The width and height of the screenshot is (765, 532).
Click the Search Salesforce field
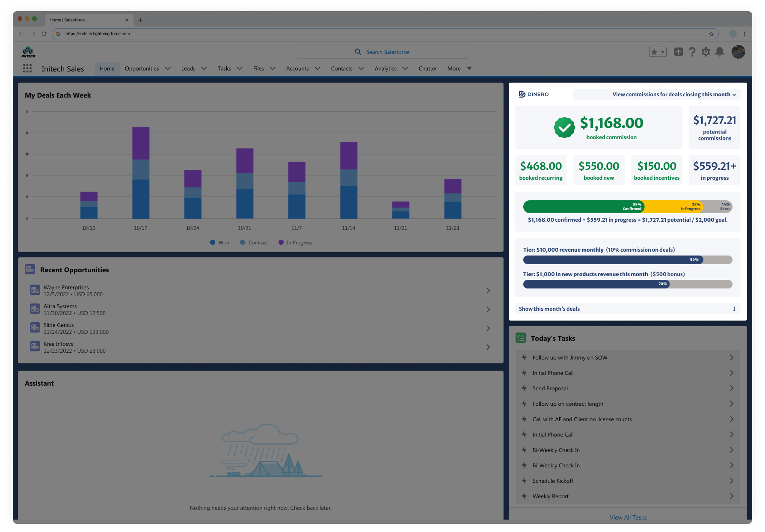[x=382, y=52]
